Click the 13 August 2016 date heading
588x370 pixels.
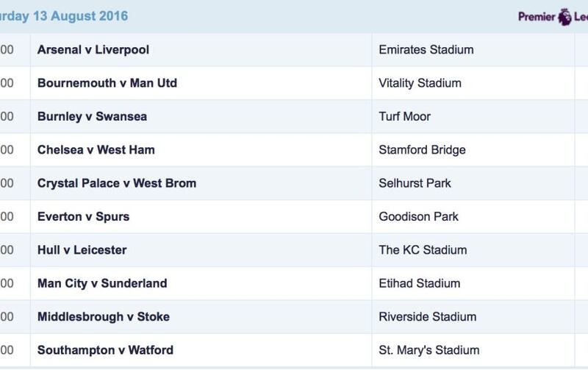[81, 16]
